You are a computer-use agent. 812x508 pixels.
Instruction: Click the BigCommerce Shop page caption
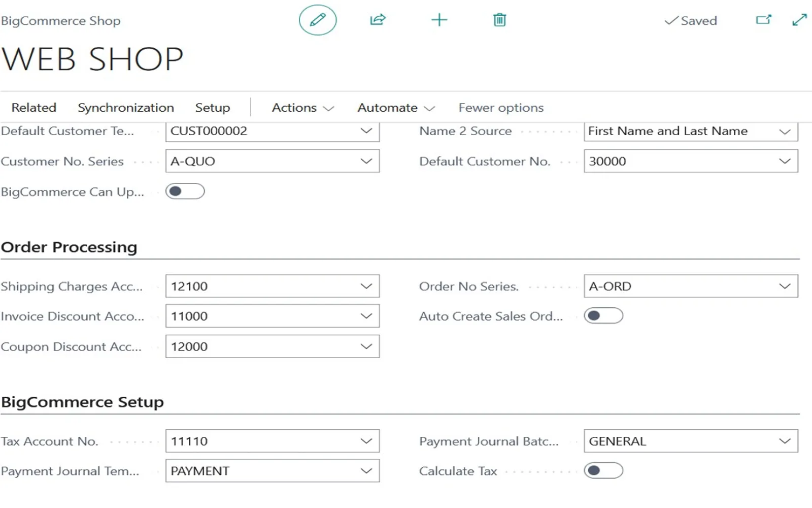click(x=61, y=21)
